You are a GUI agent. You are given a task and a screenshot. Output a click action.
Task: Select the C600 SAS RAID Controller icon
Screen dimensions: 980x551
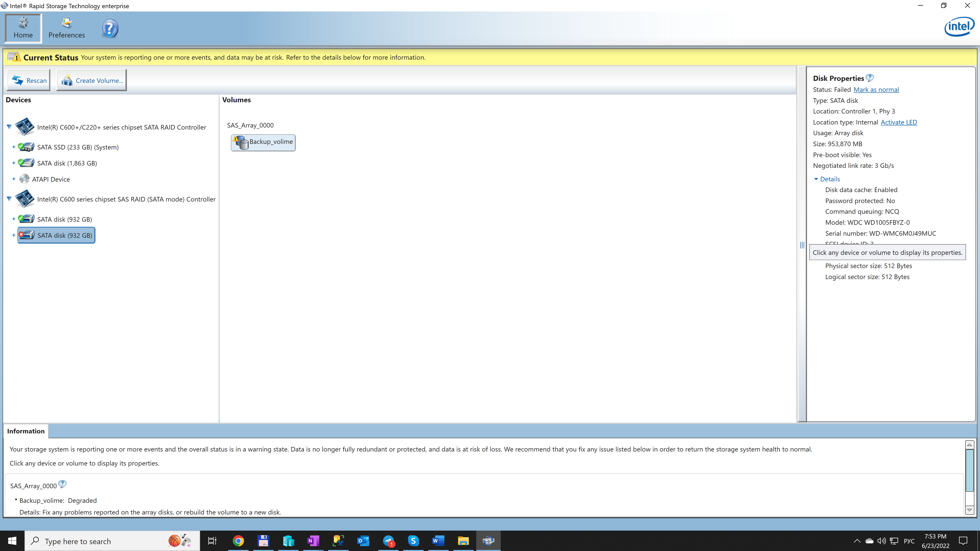[25, 198]
